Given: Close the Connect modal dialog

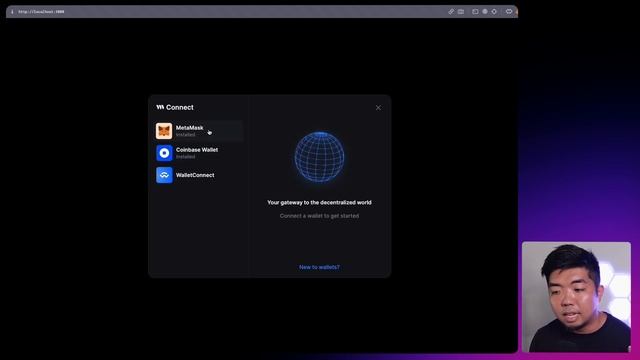Looking at the screenshot, I should [378, 108].
